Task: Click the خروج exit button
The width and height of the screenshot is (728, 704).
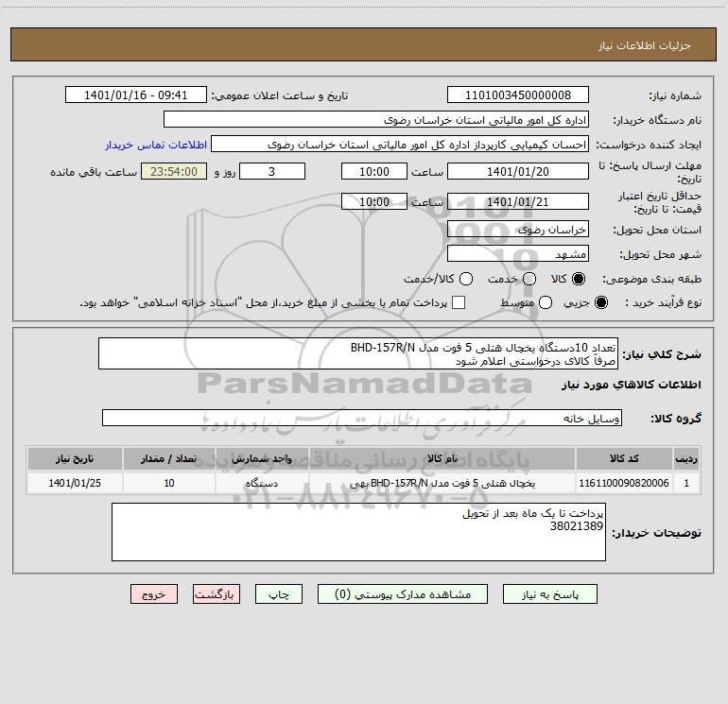Action: click(154, 594)
